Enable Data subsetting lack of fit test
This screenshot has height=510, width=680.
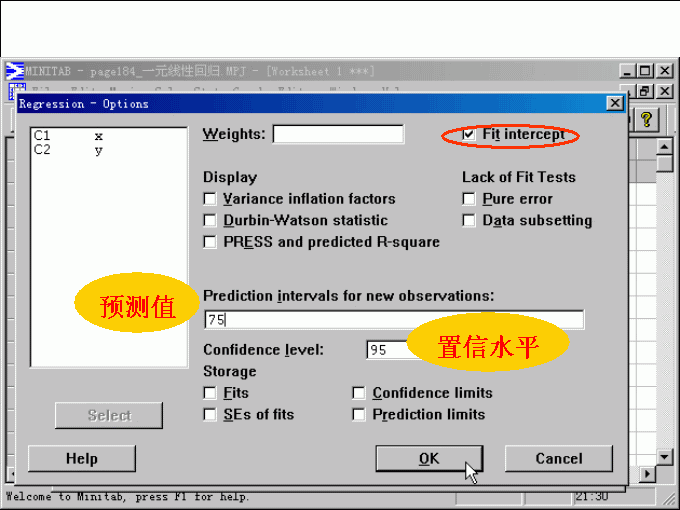(469, 220)
